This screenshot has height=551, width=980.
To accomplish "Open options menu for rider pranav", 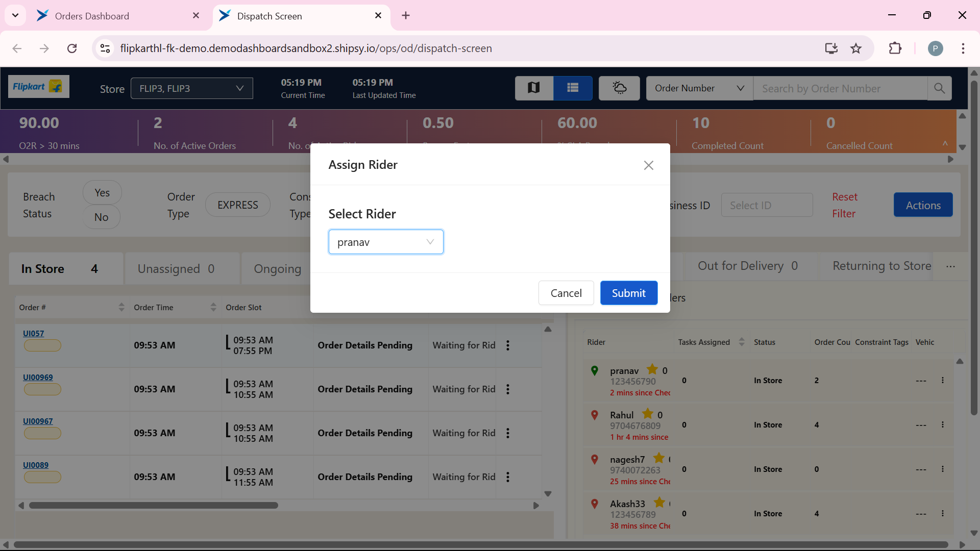I will (942, 380).
